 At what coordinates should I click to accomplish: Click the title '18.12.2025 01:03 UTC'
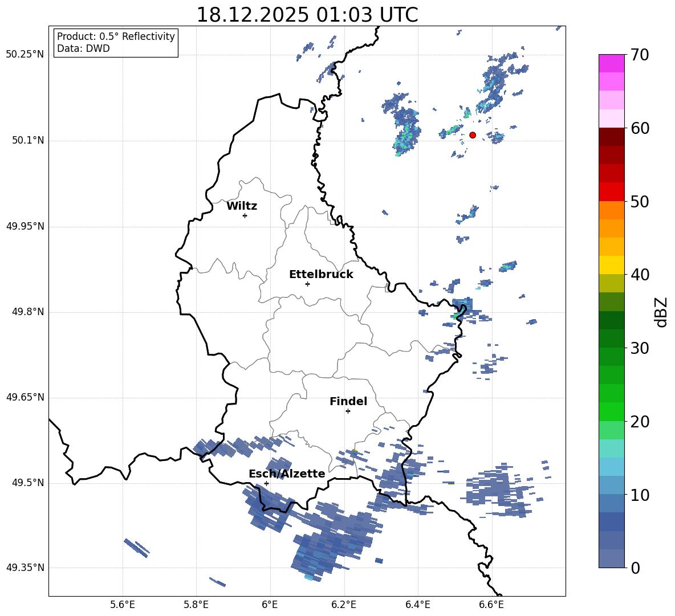pos(307,15)
